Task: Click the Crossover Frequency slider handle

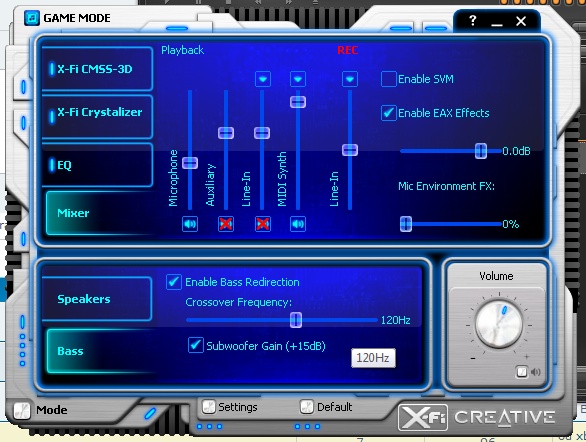Action: coord(296,320)
